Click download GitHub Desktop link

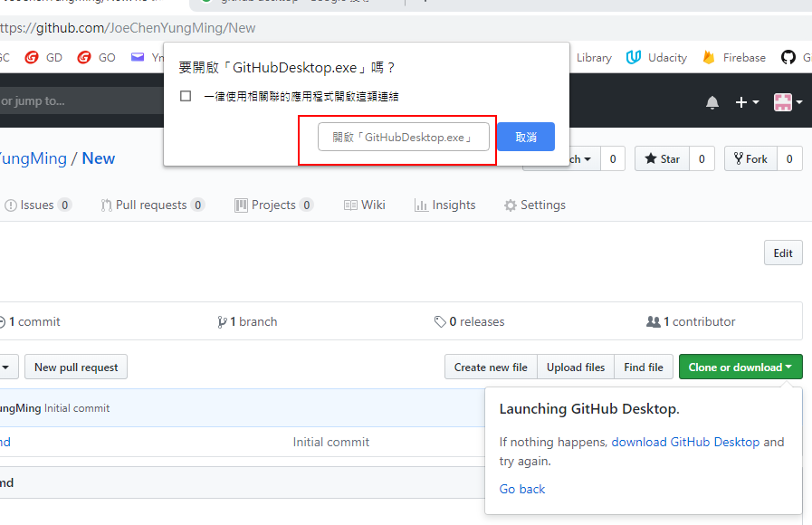coord(685,442)
